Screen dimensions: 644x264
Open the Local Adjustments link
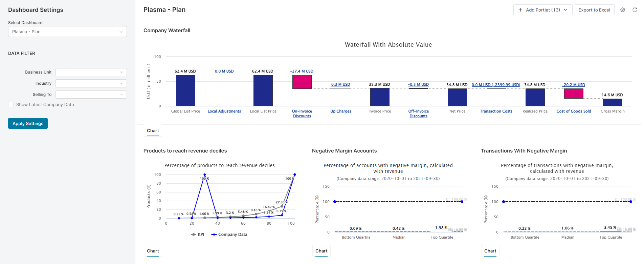pyautogui.click(x=224, y=111)
